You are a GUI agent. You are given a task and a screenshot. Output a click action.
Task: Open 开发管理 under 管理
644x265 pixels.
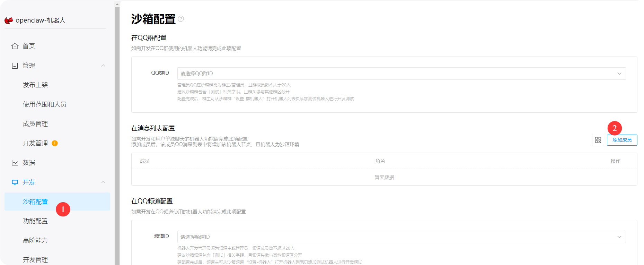pos(35,143)
